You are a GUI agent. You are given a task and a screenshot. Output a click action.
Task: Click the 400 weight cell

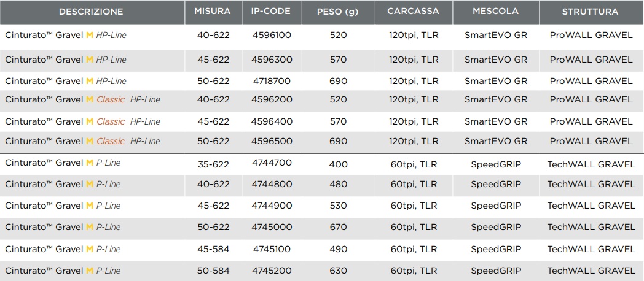(x=338, y=164)
